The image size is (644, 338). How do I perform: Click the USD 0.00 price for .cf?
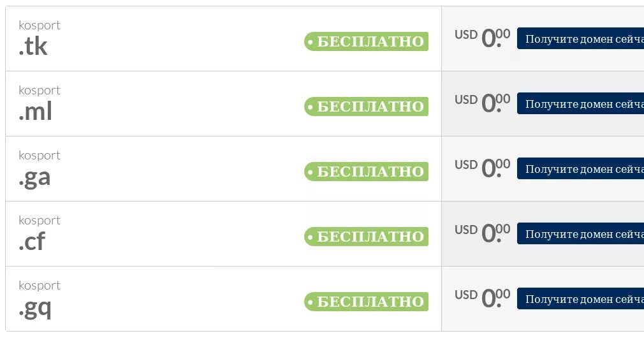click(x=482, y=233)
